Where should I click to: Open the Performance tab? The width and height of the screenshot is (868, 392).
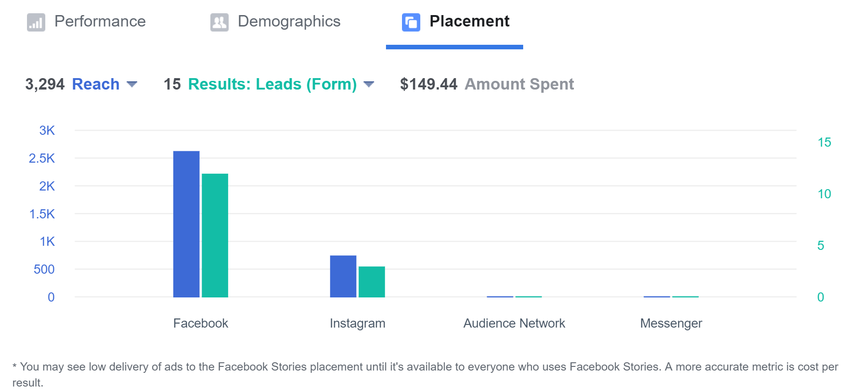[100, 21]
